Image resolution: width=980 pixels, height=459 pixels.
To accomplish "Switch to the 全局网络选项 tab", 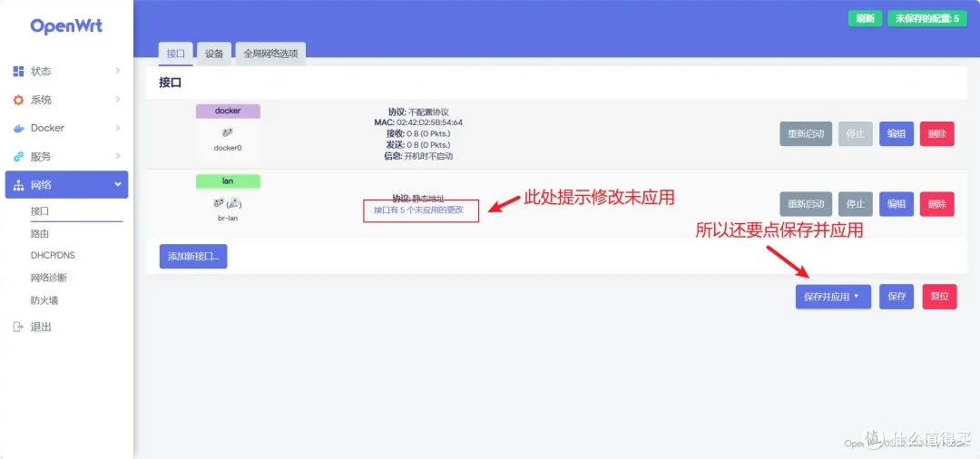I will tap(270, 54).
